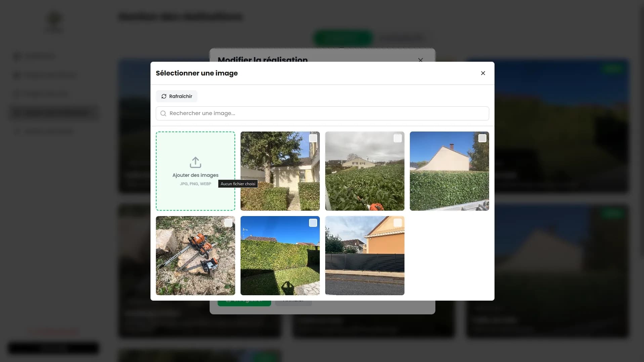The image size is (644, 362).
Task: Click the magnifier icon in the search field
Action: 163,113
